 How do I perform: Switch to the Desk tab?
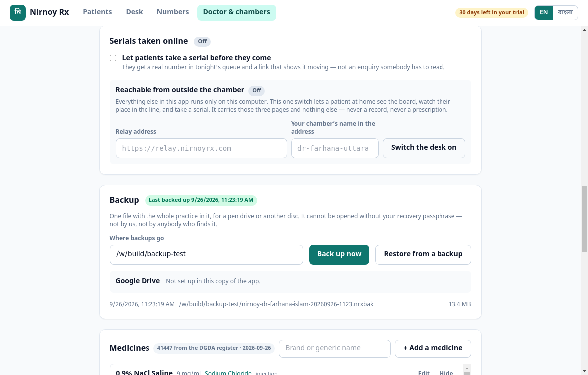tap(134, 12)
